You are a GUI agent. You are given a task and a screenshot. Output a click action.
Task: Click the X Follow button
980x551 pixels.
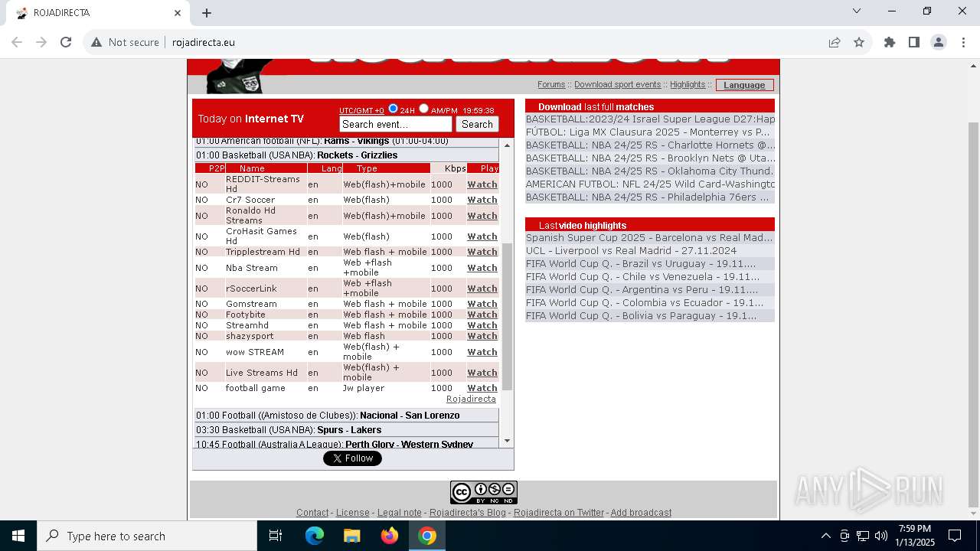point(352,458)
